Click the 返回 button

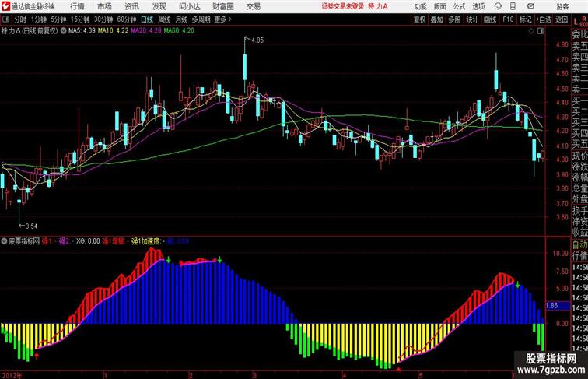click(562, 19)
